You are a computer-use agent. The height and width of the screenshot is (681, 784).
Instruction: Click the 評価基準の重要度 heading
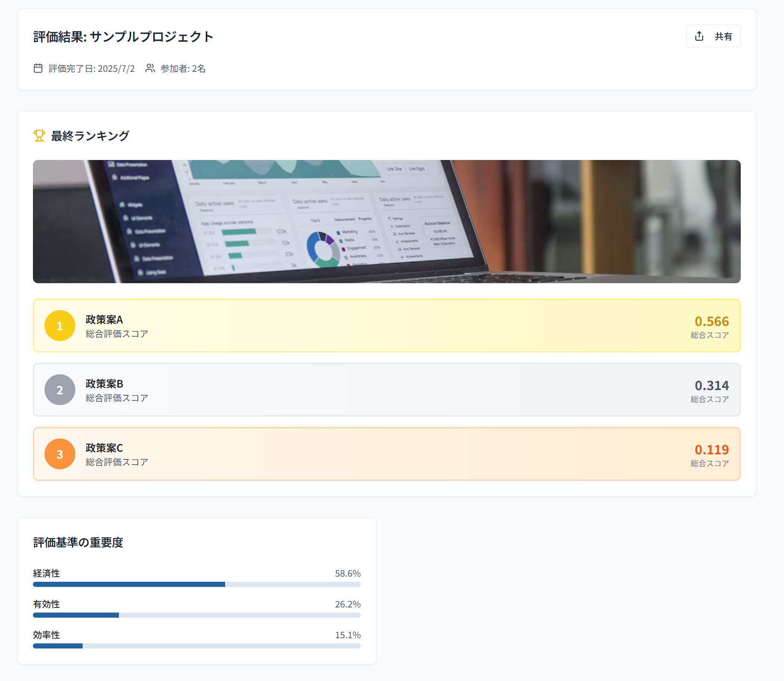(x=78, y=542)
